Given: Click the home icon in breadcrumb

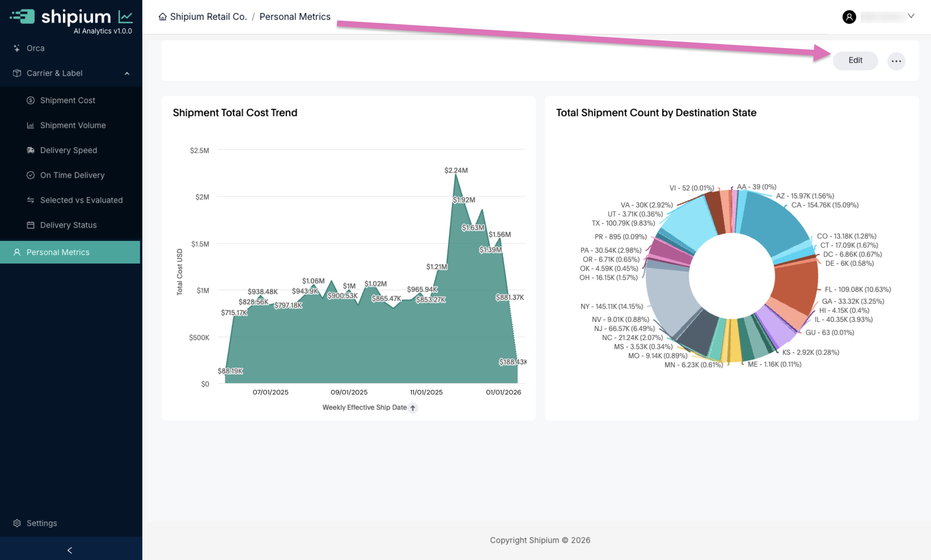Looking at the screenshot, I should click(163, 17).
